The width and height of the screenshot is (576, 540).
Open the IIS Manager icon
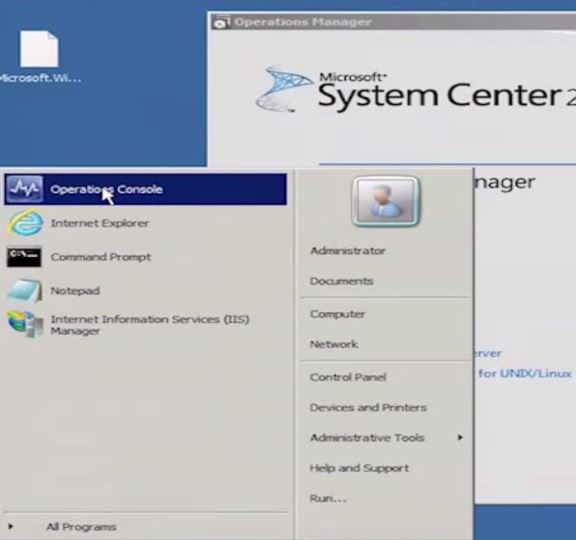tap(25, 324)
